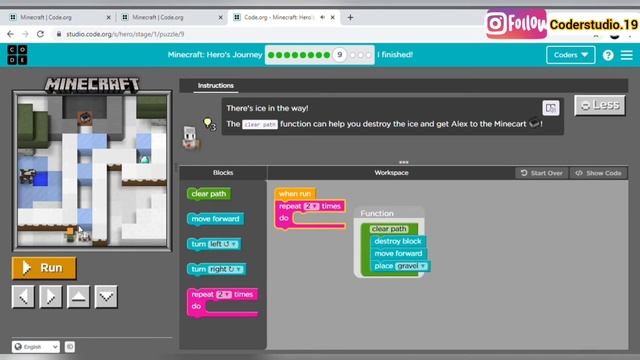Click the Function label above the function block
The width and height of the screenshot is (640, 360).
(377, 213)
